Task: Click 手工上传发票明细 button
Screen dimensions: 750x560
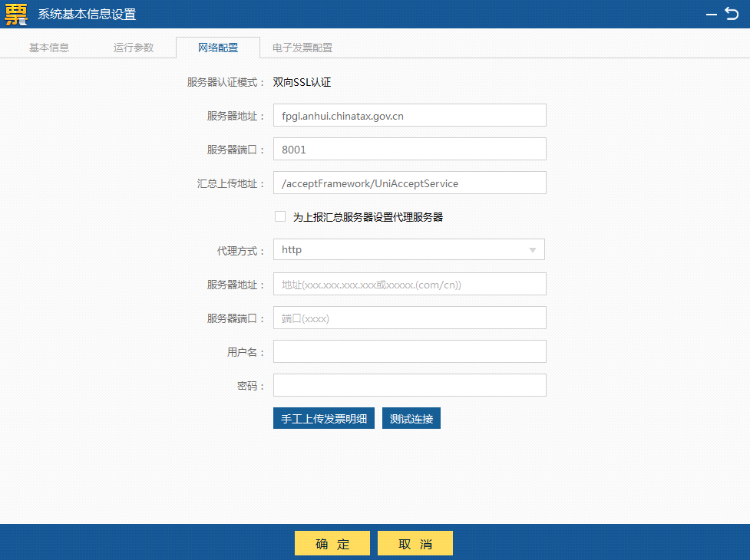Action: (x=324, y=418)
